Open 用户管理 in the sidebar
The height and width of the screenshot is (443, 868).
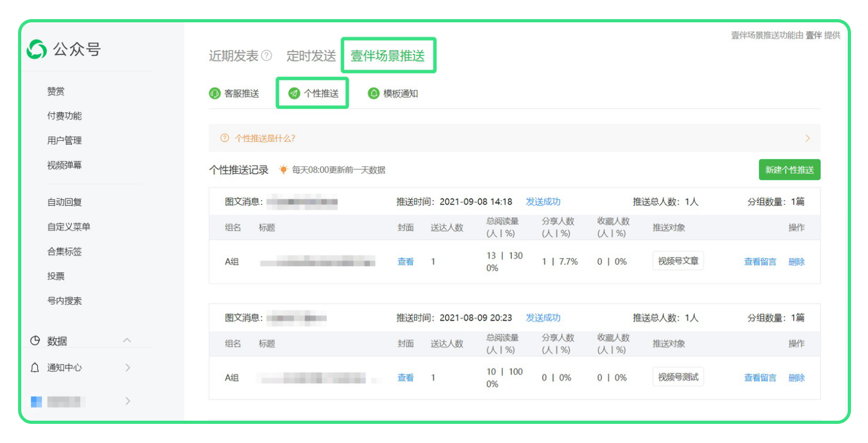tap(64, 140)
